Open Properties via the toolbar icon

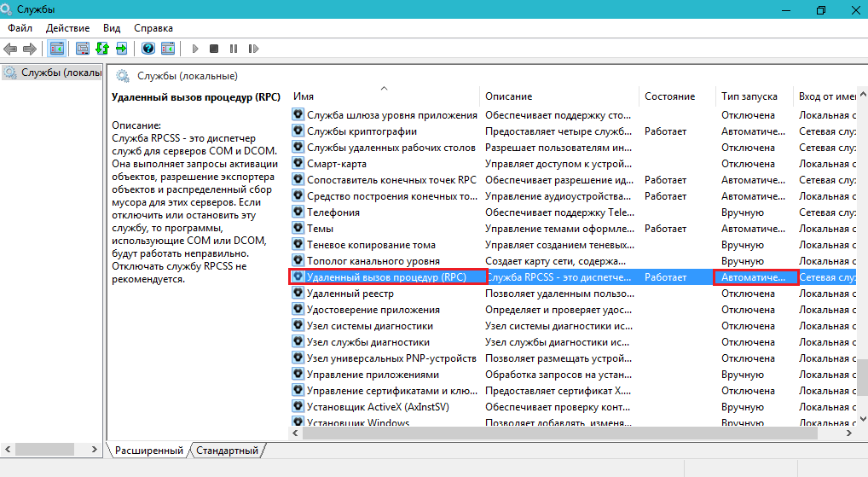click(x=83, y=49)
